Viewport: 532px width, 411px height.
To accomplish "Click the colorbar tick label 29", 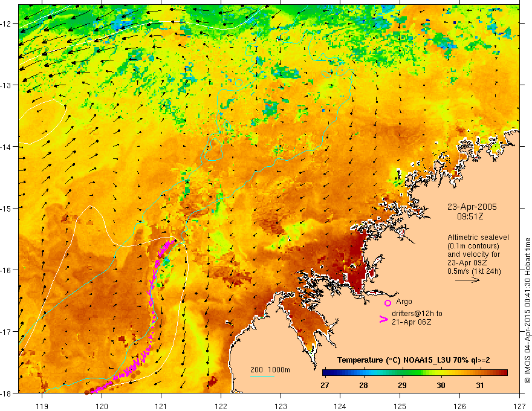I will [403, 385].
